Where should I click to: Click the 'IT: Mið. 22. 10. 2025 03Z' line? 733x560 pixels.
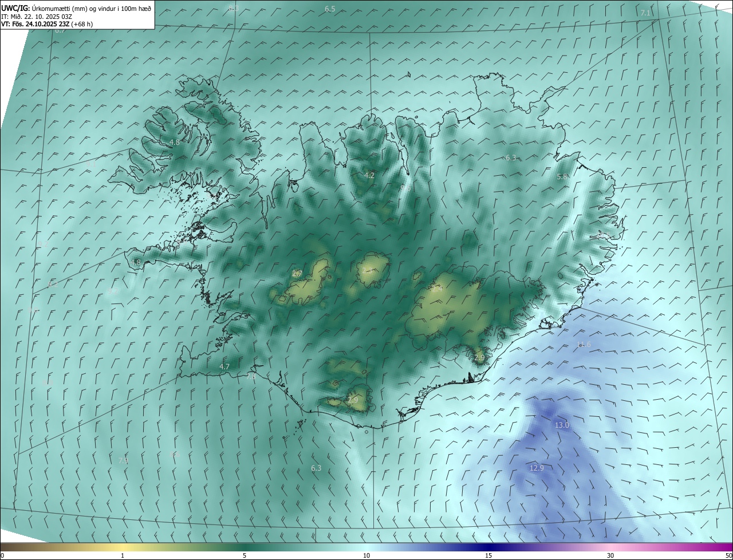tap(37, 16)
